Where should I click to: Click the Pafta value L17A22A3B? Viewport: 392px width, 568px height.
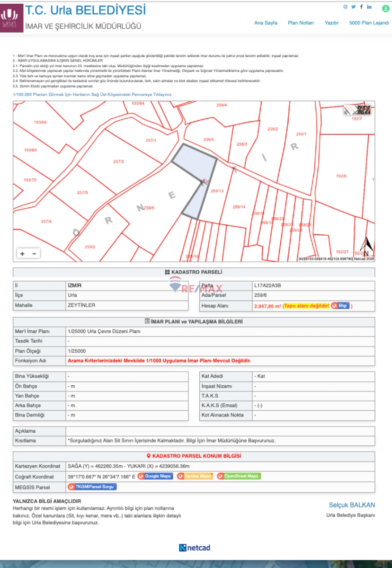(x=267, y=286)
